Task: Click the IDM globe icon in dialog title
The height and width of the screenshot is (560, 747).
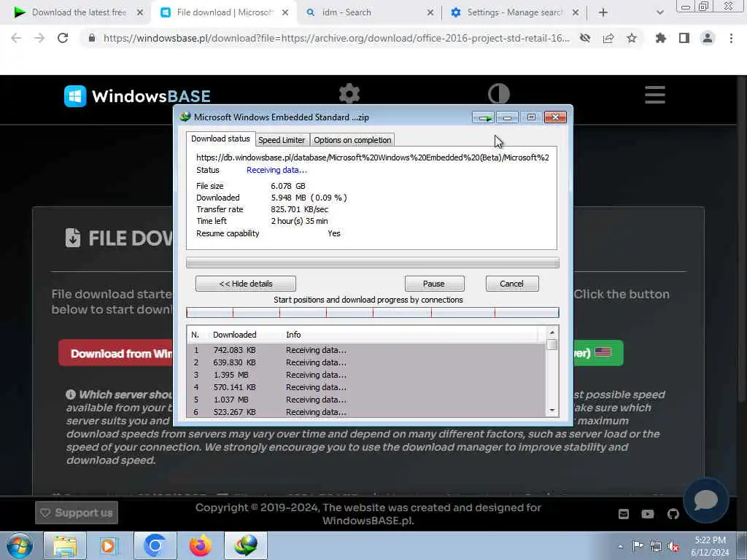Action: click(185, 117)
